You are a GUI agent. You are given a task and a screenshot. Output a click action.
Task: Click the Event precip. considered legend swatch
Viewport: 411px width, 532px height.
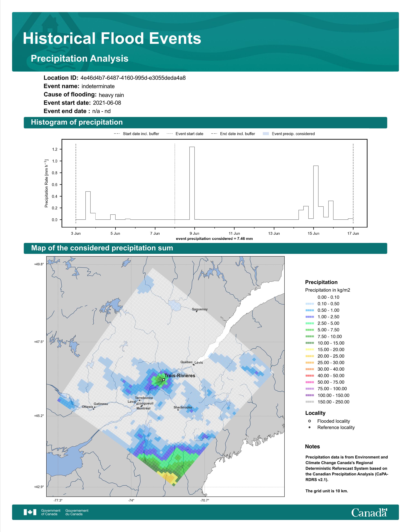[x=266, y=134]
